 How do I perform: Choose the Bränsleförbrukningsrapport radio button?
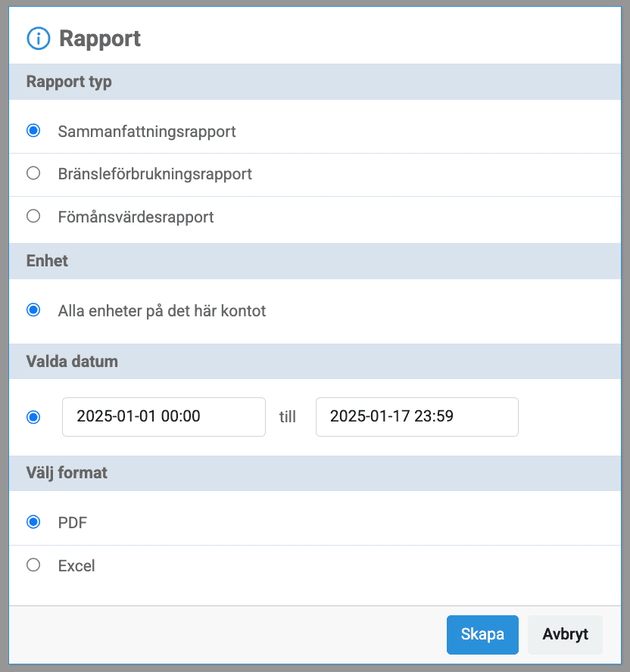click(x=33, y=173)
